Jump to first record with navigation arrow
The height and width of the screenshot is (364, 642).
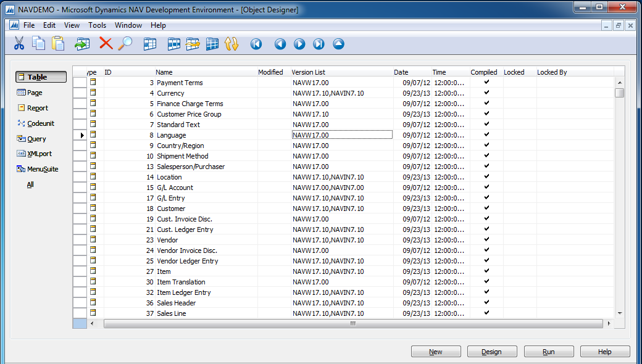pos(255,44)
